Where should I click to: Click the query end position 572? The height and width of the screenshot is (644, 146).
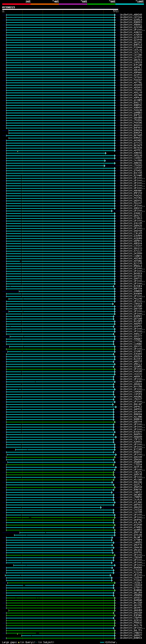click(x=115, y=11)
